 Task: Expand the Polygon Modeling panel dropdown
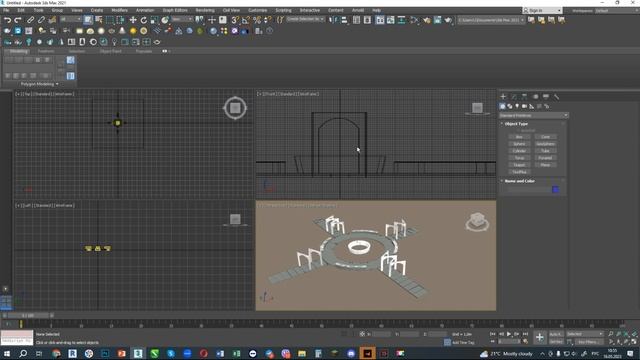[40, 84]
